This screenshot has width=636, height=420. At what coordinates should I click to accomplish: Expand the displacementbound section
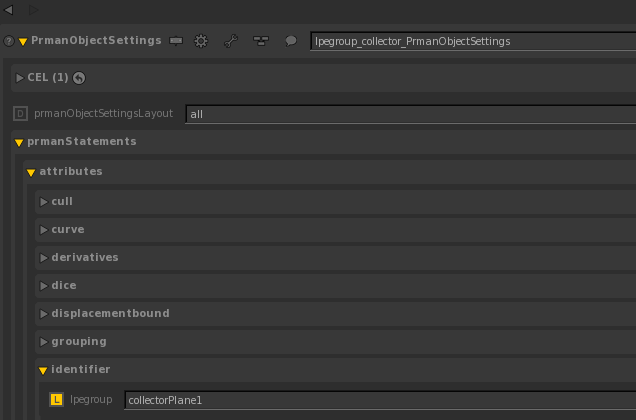click(x=44, y=314)
